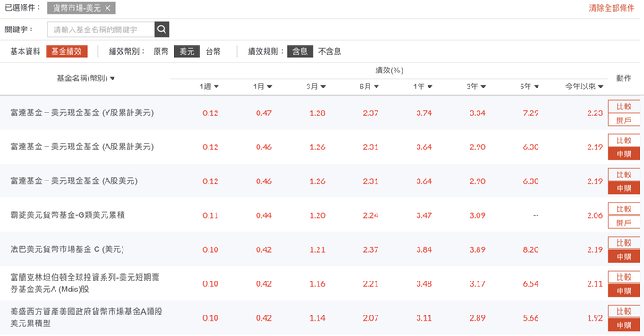Screen dimensions: 644x336
Task: Click 1.28 three-month value
Action: click(x=317, y=113)
